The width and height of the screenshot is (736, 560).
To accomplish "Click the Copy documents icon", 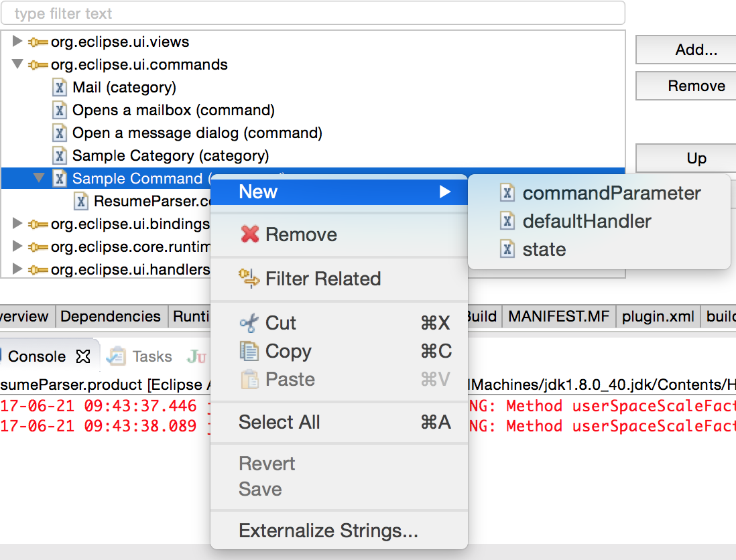I will click(249, 352).
